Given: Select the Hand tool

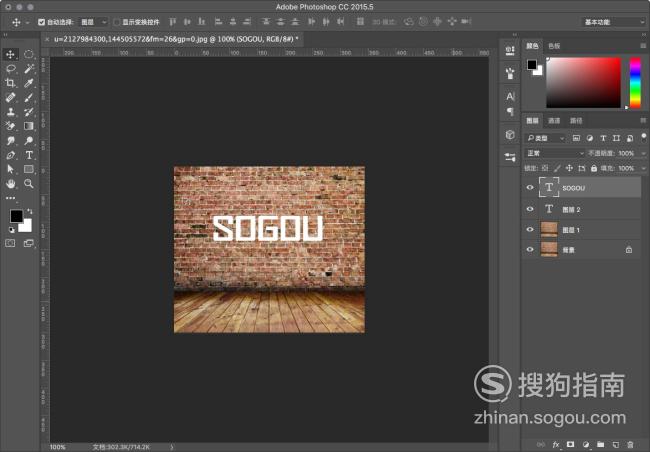Looking at the screenshot, I should point(10,183).
